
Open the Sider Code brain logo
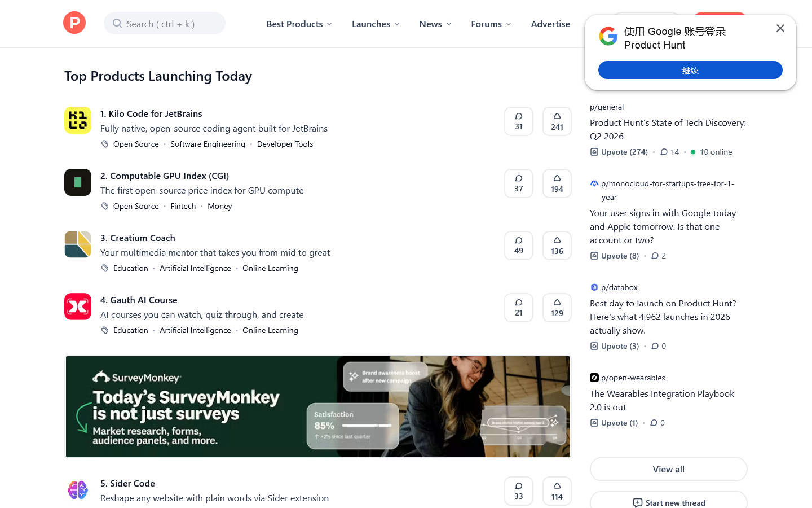[78, 490]
